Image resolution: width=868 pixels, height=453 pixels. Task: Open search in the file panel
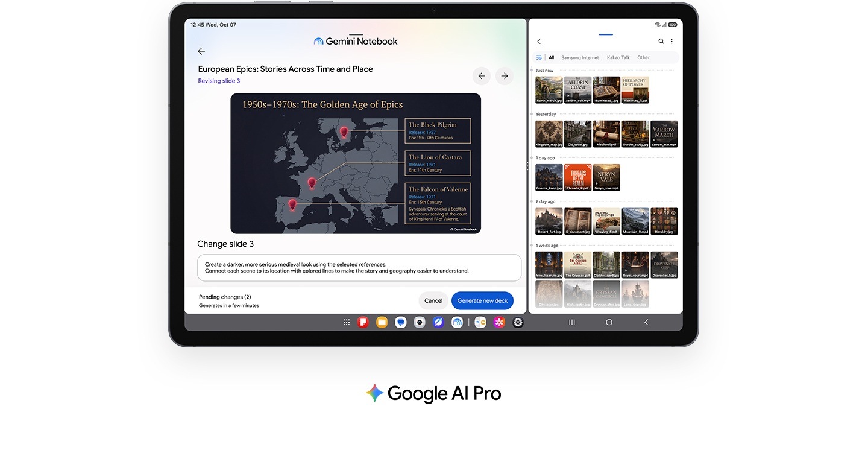(x=661, y=42)
